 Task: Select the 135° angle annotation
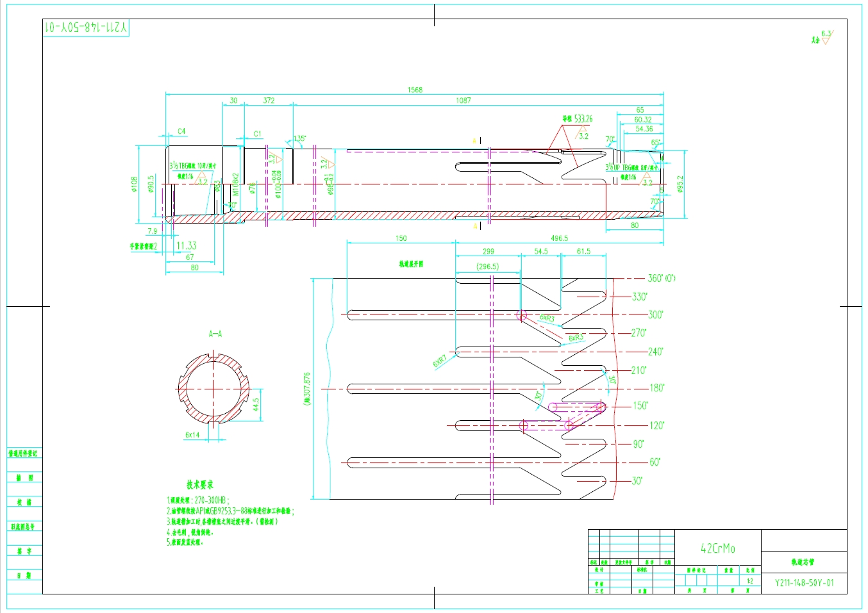299,139
